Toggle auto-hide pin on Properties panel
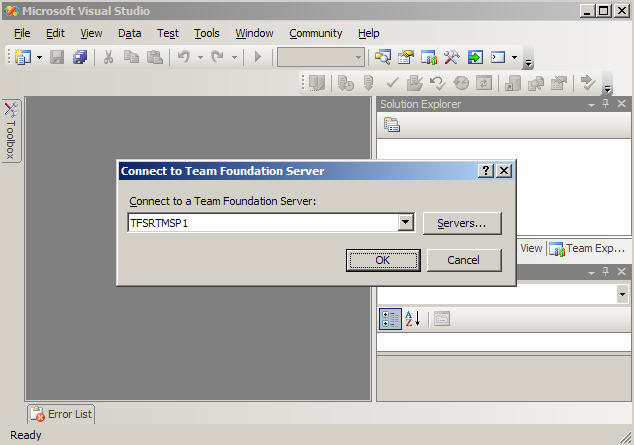Image resolution: width=634 pixels, height=445 pixels. point(606,272)
